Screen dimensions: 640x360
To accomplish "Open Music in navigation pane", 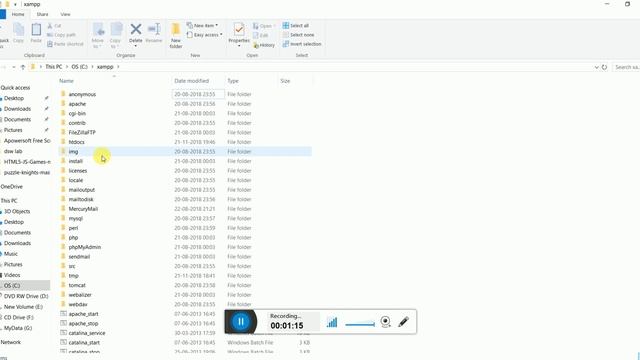I will click(x=11, y=254).
